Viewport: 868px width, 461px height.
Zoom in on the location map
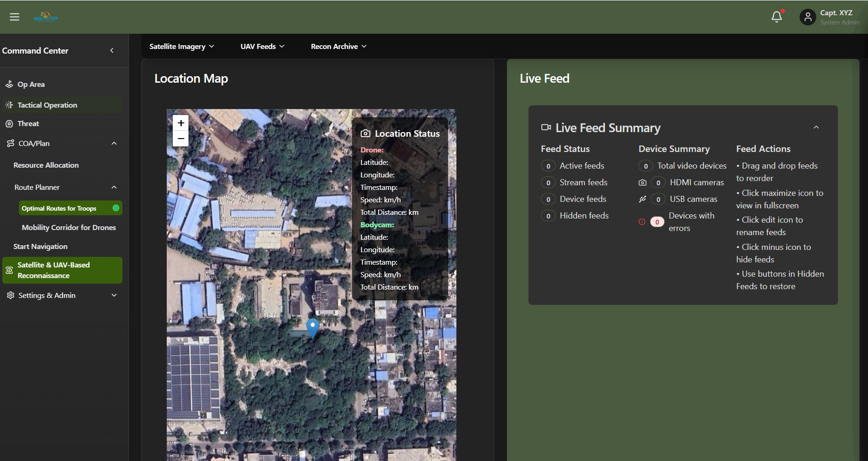[x=181, y=123]
